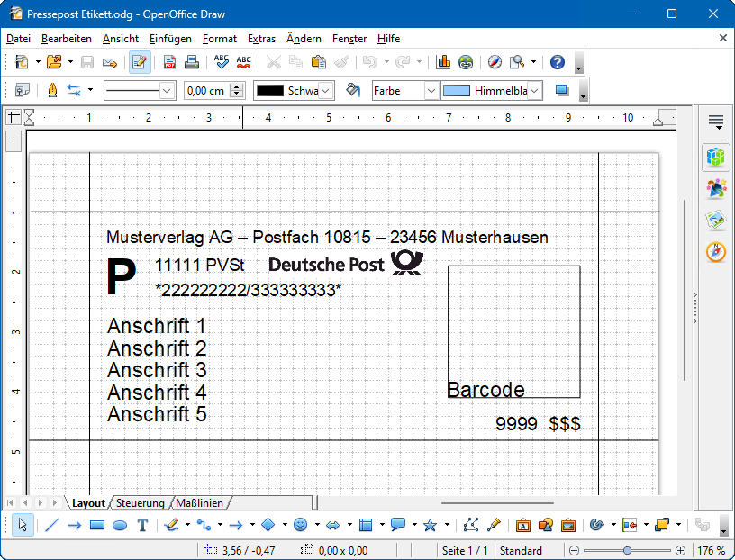The width and height of the screenshot is (735, 560).
Task: Expand the line style dropdown
Action: (x=167, y=90)
